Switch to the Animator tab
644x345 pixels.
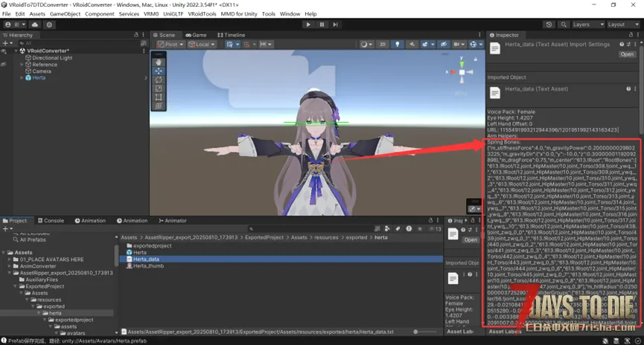[173, 220]
